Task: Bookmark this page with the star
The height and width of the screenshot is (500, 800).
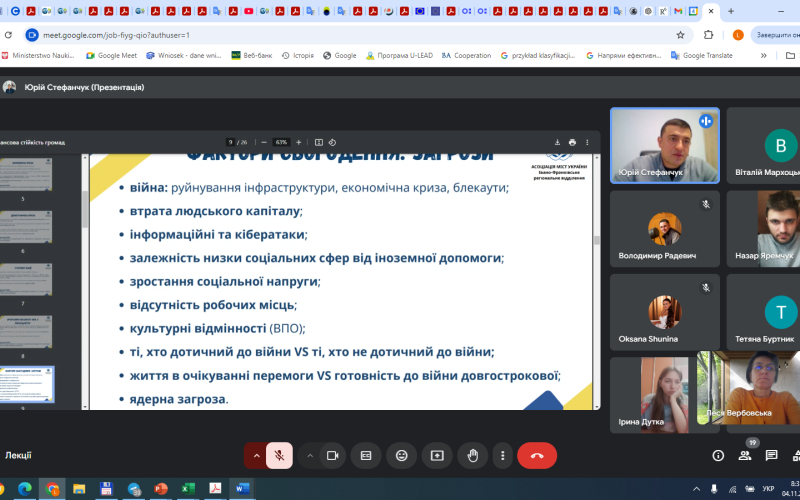Action: point(680,35)
